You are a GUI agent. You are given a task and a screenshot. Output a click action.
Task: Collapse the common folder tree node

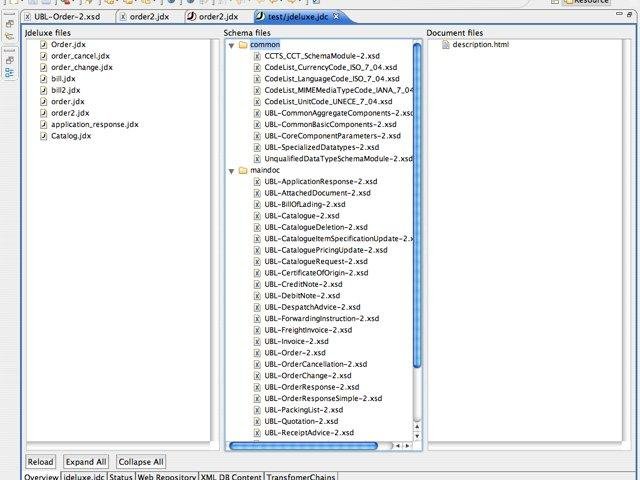[x=231, y=45]
